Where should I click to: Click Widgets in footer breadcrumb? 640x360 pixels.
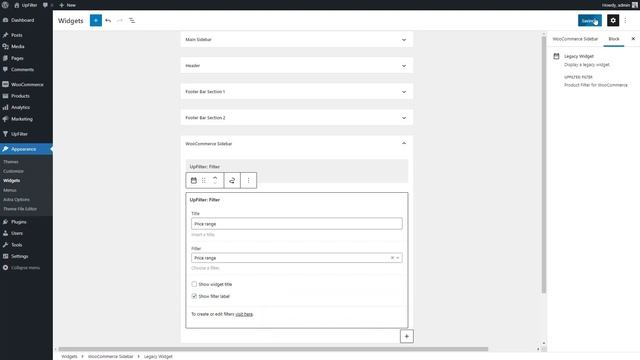(69, 356)
